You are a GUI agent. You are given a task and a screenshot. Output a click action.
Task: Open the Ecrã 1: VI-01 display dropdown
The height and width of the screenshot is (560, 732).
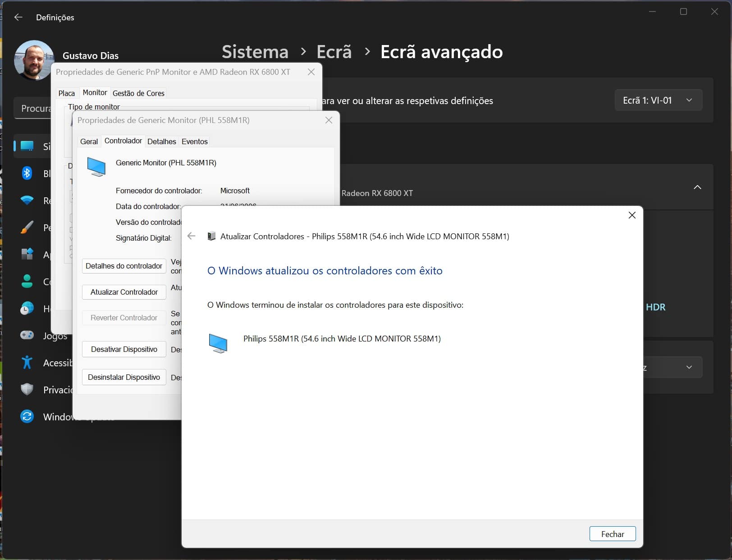[x=658, y=100]
